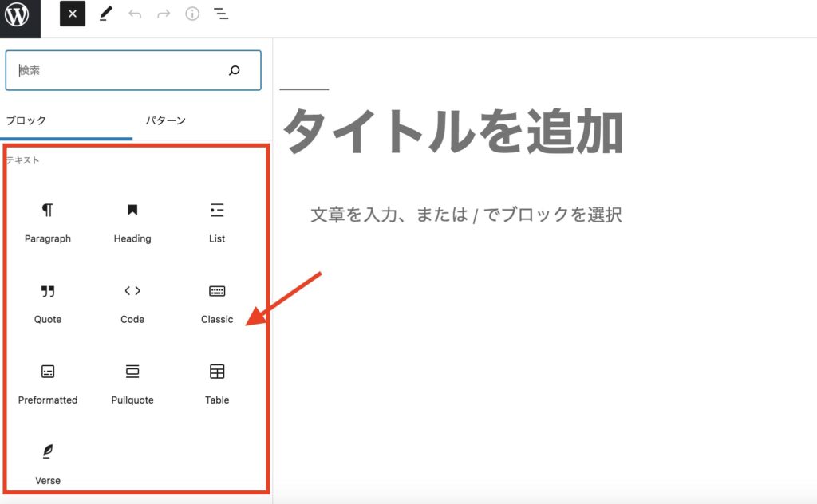This screenshot has height=504, width=817.
Task: Insert a Preformatted block
Action: 48,384
